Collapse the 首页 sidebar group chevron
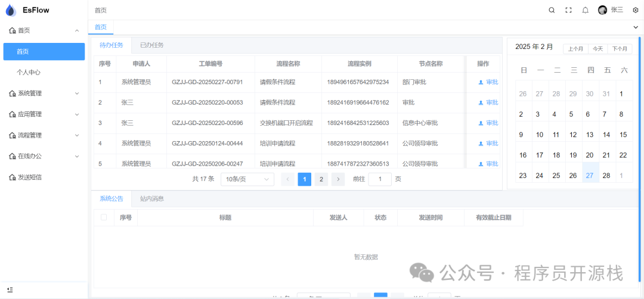This screenshot has height=299, width=644. pos(77,30)
